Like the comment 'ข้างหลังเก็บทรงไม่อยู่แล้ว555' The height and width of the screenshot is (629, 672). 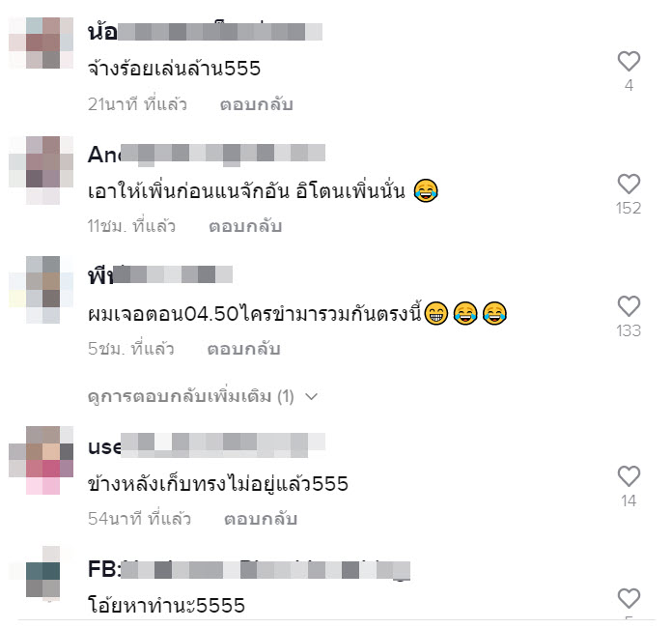(x=629, y=476)
